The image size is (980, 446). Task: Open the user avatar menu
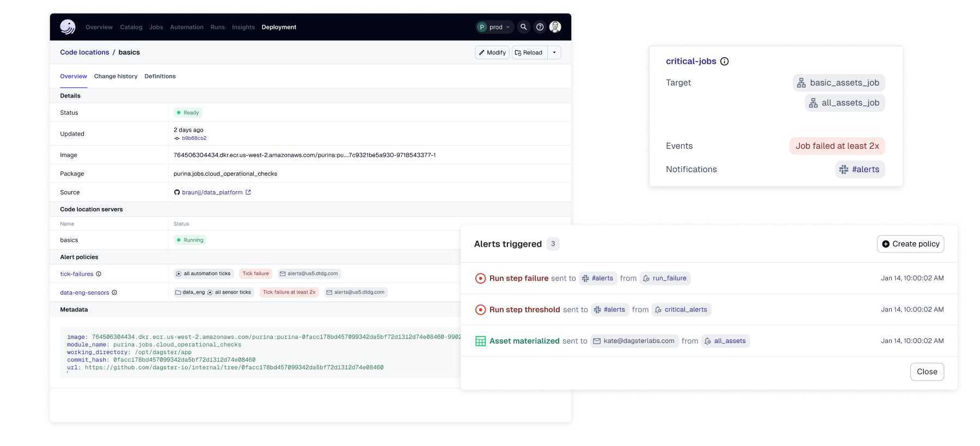tap(555, 27)
